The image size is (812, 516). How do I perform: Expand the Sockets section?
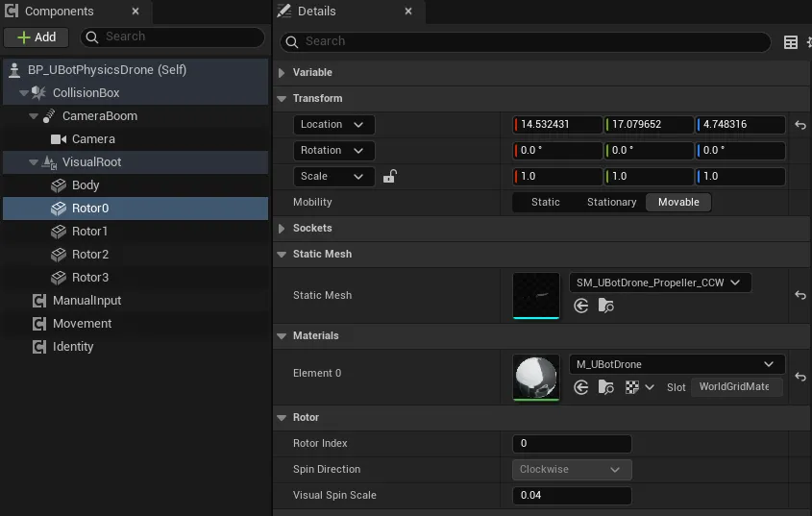[x=282, y=229]
